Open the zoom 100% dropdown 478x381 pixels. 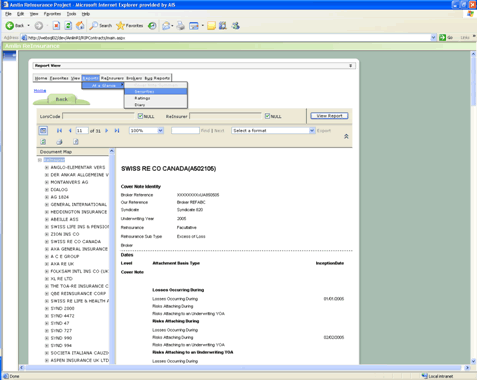160,131
